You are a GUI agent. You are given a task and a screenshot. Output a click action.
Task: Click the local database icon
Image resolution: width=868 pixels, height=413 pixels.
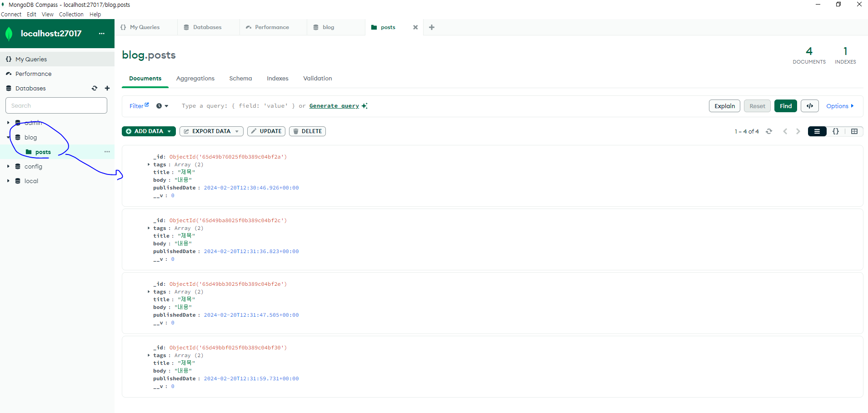[x=18, y=181]
